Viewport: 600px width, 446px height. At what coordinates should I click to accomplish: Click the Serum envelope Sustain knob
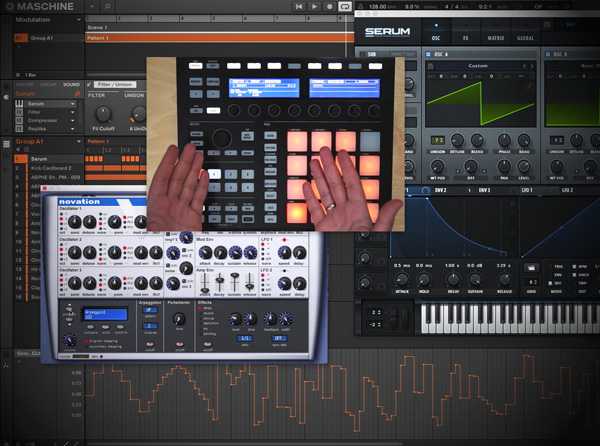[475, 280]
